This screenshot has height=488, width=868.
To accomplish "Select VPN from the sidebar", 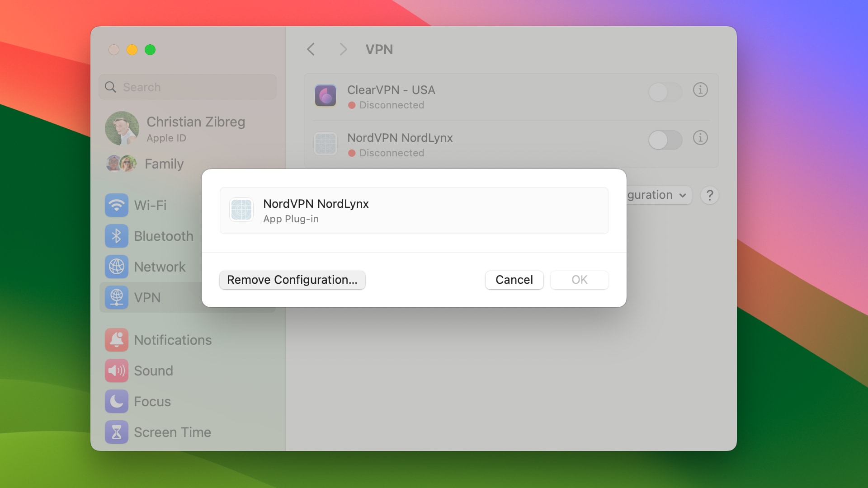I will [148, 297].
